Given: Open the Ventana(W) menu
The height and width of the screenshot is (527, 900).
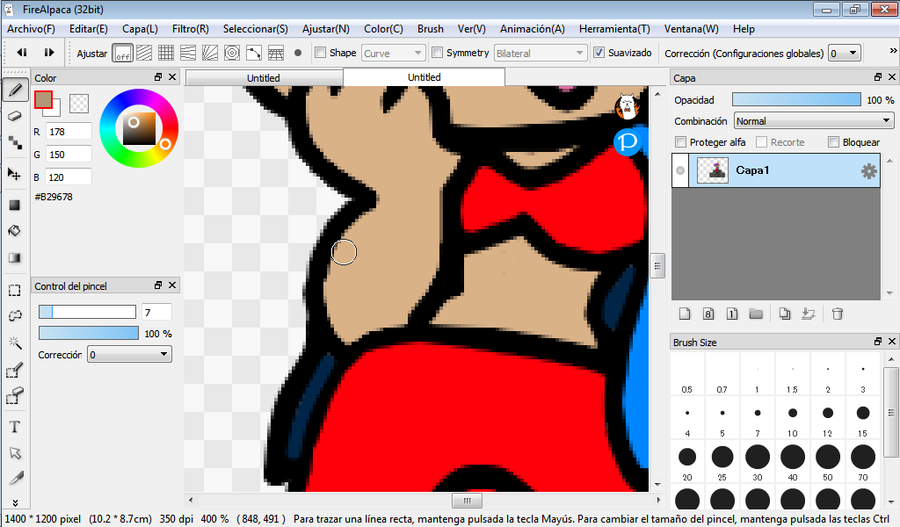Looking at the screenshot, I should coord(691,29).
